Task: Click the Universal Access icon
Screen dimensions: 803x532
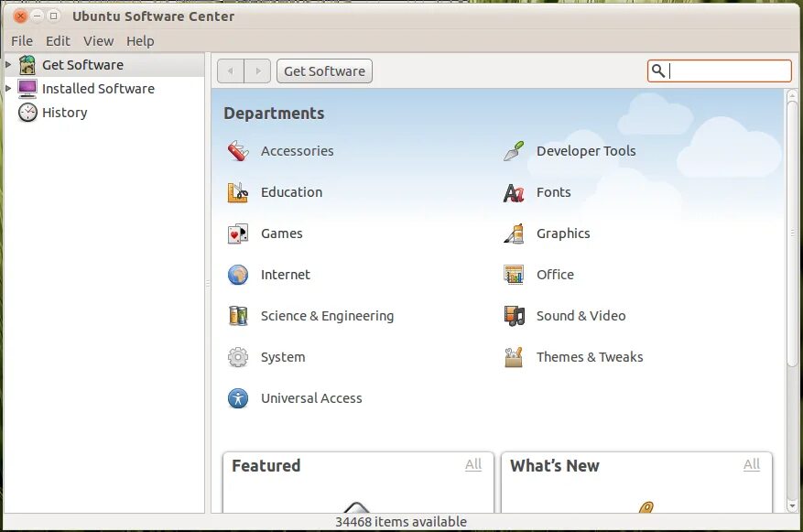Action: point(238,398)
